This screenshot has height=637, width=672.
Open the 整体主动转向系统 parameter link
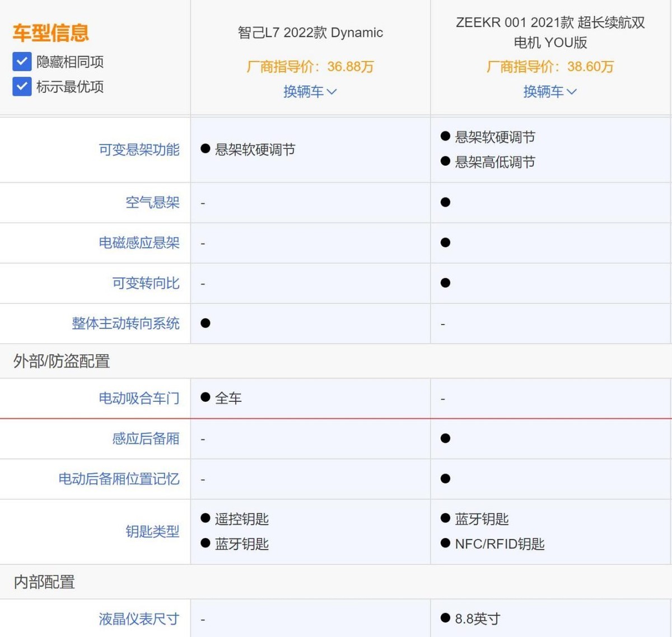coord(125,323)
